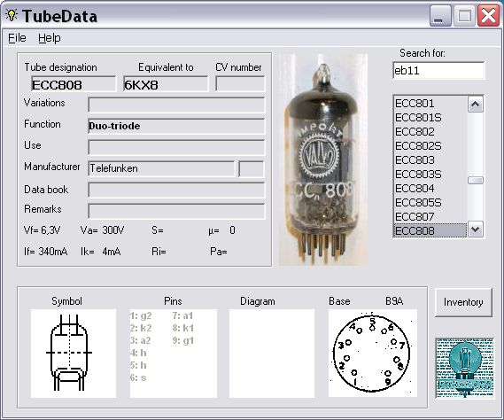Click the 'Ik= 4mA' value

tap(101, 252)
